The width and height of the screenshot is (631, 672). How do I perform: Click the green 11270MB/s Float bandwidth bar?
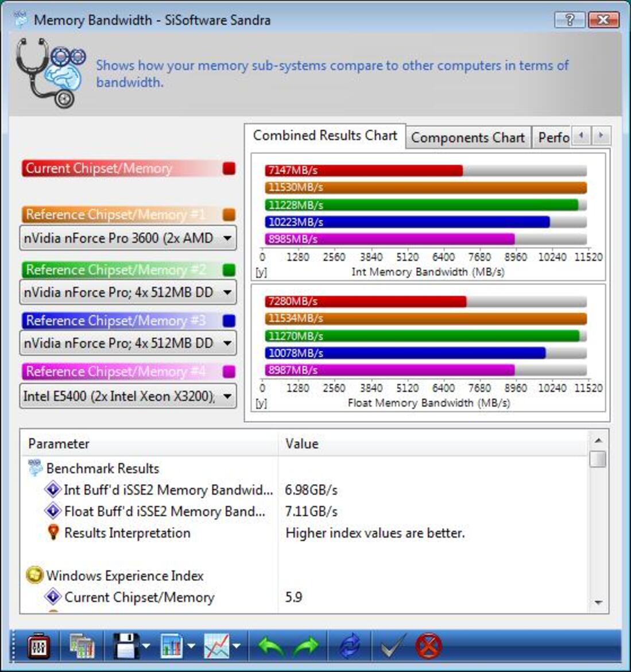point(423,335)
